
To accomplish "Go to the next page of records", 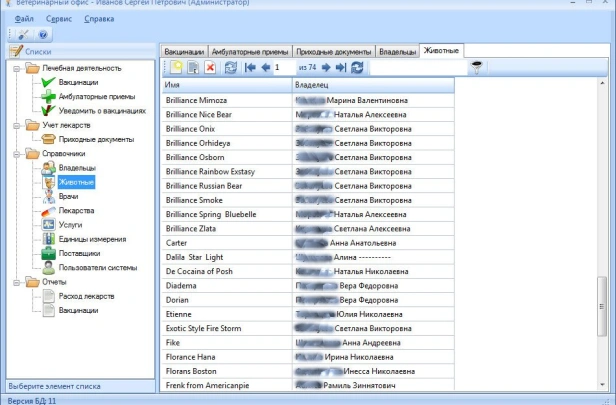I will [x=326, y=68].
